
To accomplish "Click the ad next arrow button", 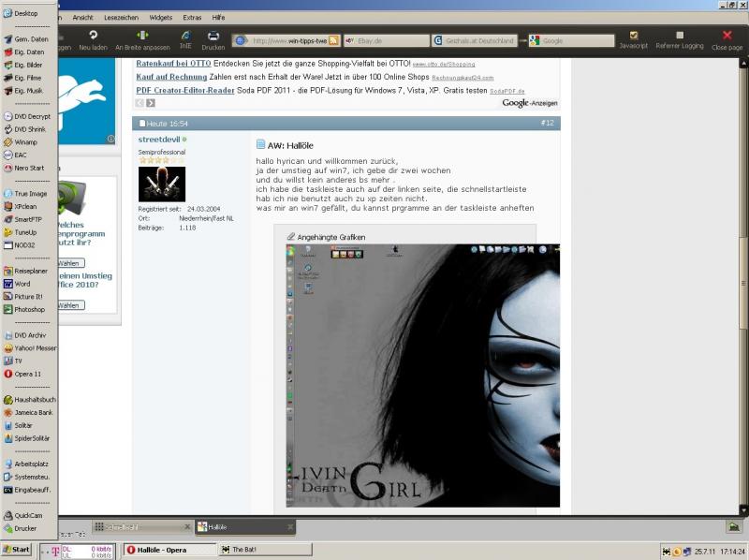I will pos(151,102).
